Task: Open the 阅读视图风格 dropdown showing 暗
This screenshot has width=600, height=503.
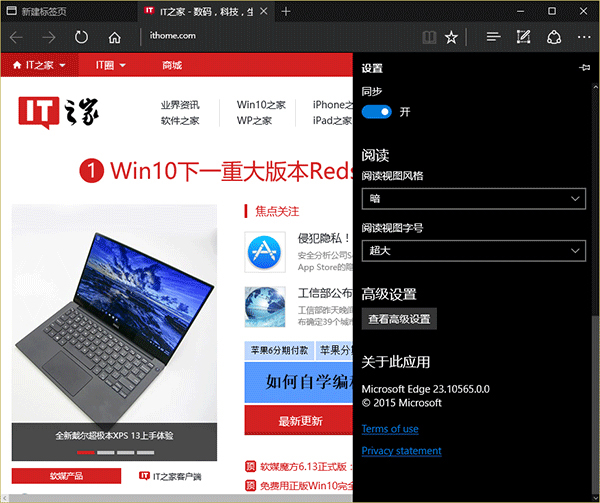Action: coord(474,199)
